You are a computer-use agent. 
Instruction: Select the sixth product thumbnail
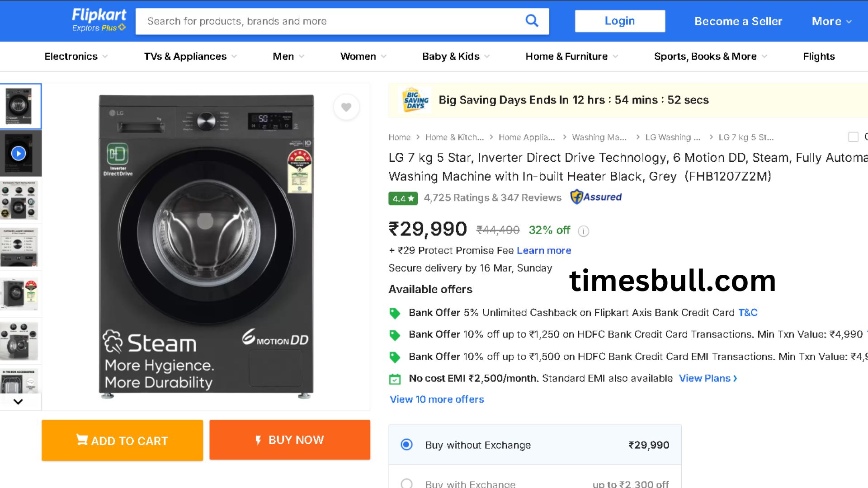click(19, 341)
